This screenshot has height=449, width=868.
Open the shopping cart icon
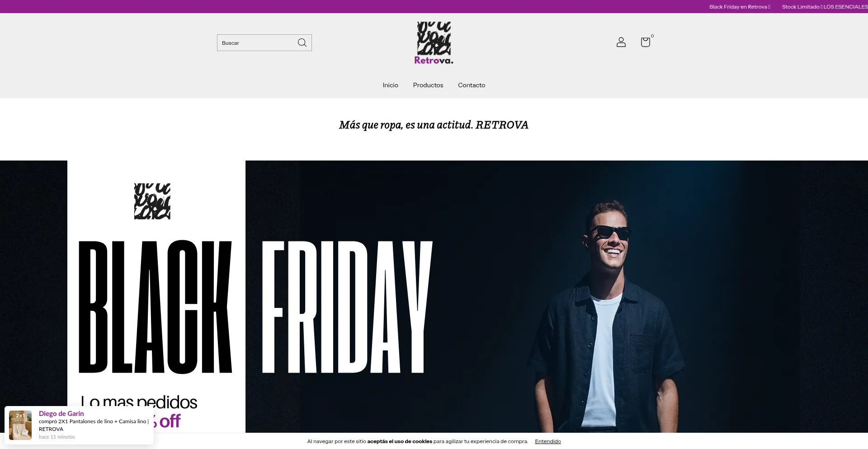(645, 42)
